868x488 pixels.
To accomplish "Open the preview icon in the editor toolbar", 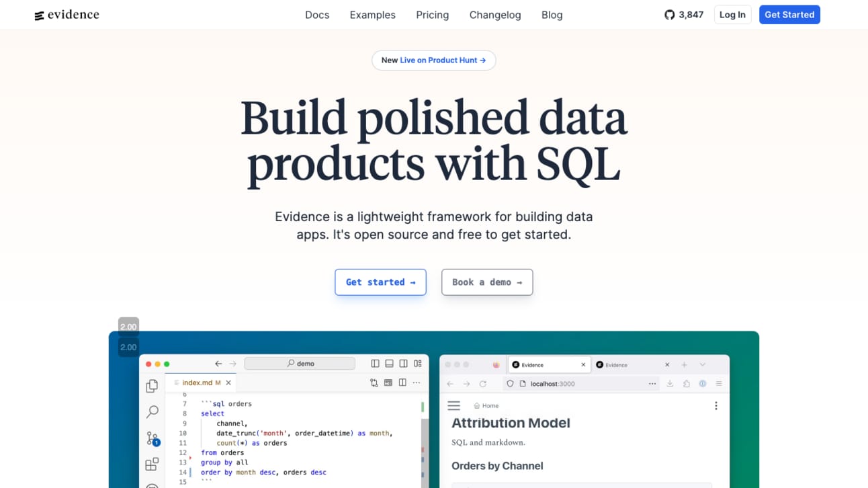I will [x=388, y=382].
